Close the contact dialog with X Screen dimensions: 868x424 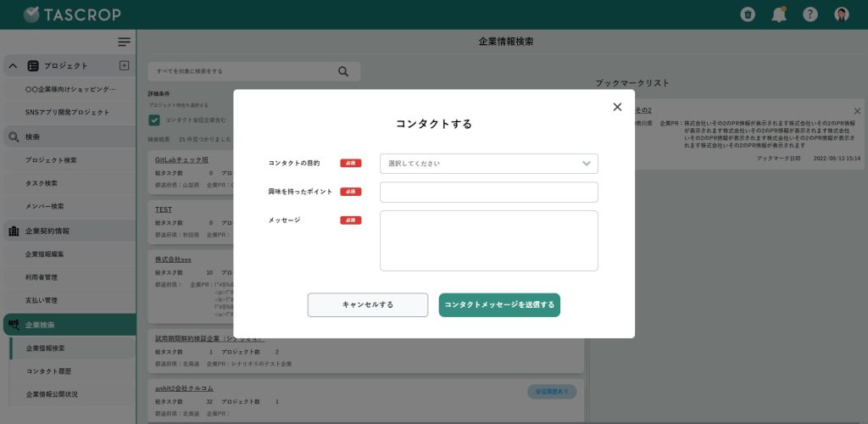pyautogui.click(x=617, y=107)
